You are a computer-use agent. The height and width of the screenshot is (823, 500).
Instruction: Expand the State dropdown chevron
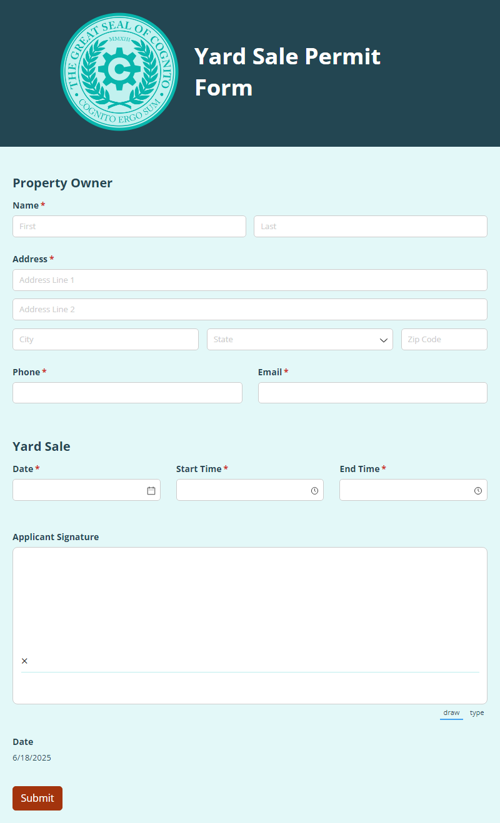pyautogui.click(x=384, y=340)
